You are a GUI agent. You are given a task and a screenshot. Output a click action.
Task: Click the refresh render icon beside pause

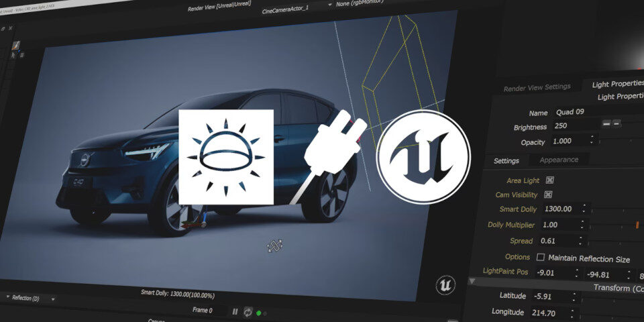click(x=248, y=312)
